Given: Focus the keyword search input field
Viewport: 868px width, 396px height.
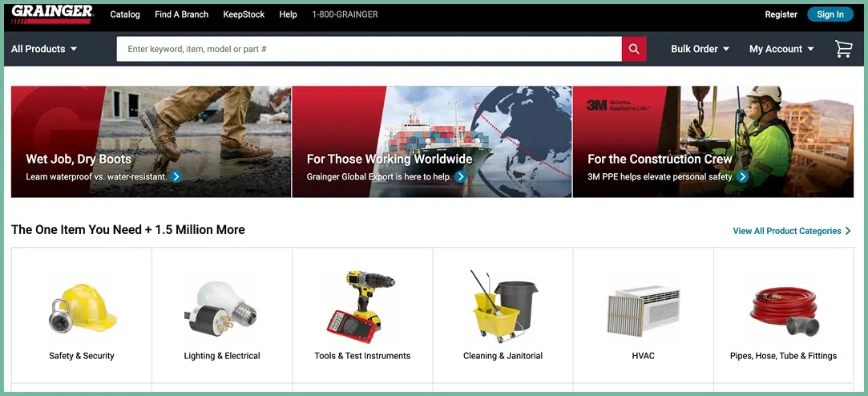Looking at the screenshot, I should click(369, 49).
